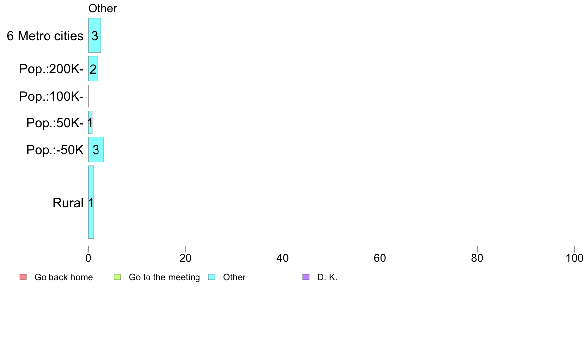Click the Go back home legend label
The height and width of the screenshot is (364, 588).
pos(63,277)
